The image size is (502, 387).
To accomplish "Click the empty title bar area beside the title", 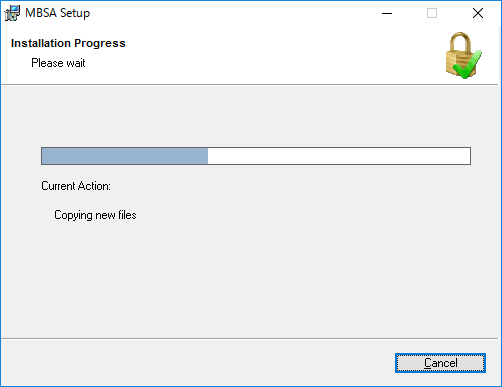I will pos(233,13).
